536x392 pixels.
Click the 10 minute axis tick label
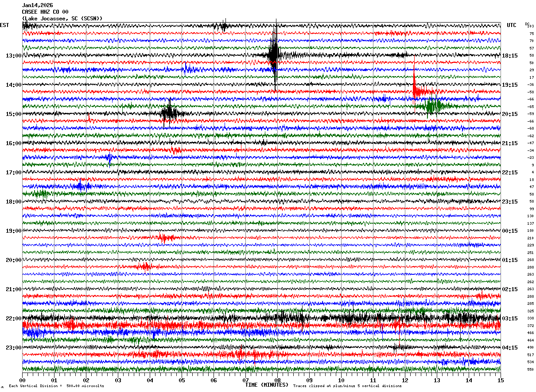pos(341,380)
